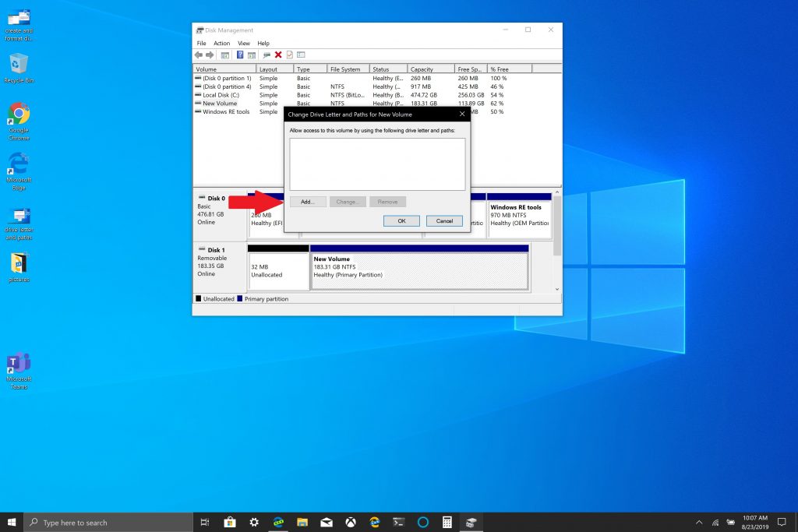
Task: Open Help via blue question mark icon
Action: (240, 55)
